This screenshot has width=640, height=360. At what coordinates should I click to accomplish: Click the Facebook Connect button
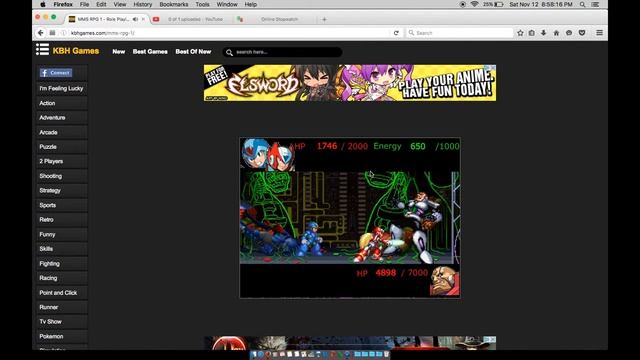coord(56,73)
